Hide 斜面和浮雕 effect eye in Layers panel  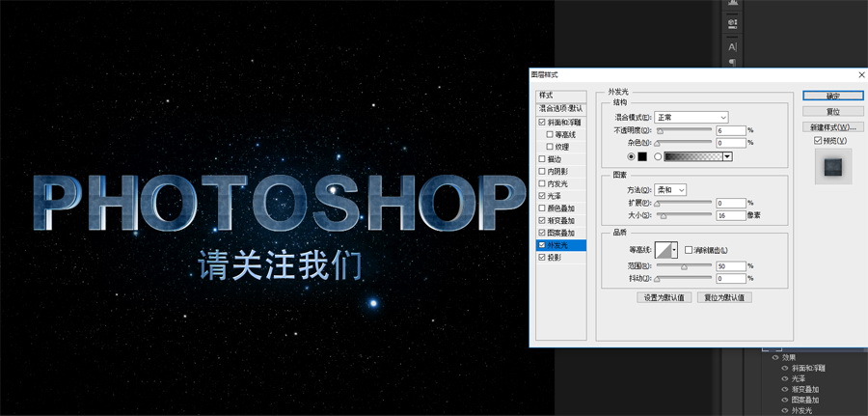pos(784,369)
